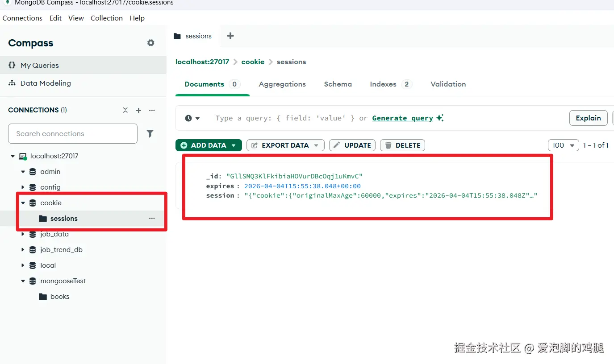Click the localhost:27017 server icon
This screenshot has height=364, width=614.
[22, 157]
